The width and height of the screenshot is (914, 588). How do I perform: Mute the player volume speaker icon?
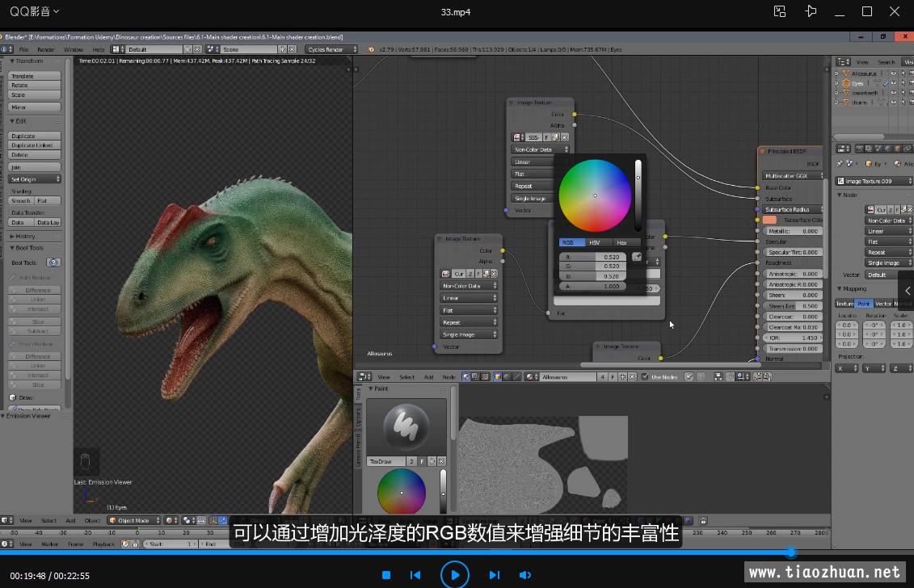[x=524, y=575]
